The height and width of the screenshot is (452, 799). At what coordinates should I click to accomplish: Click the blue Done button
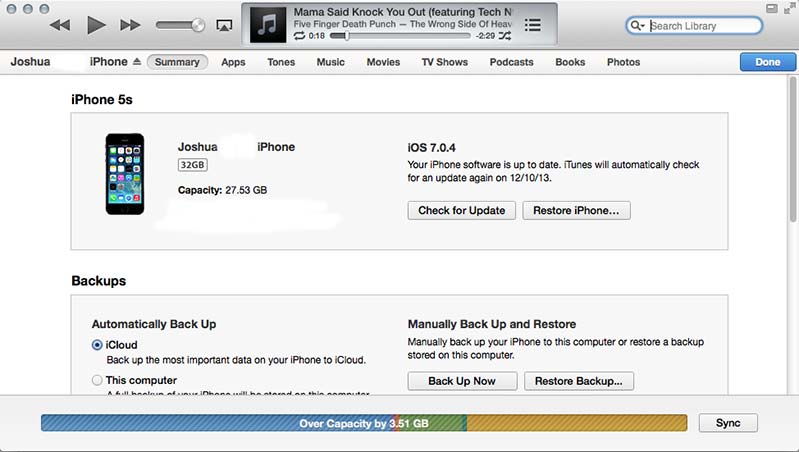[767, 62]
